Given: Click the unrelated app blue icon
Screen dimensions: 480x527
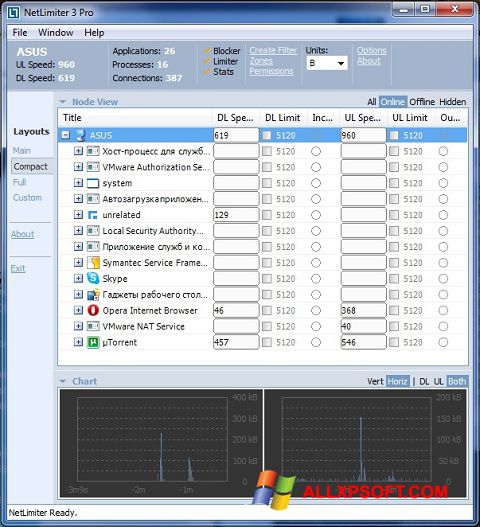Looking at the screenshot, I should [x=92, y=215].
